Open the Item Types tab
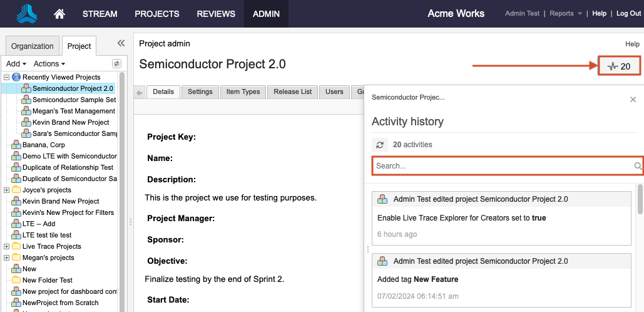Image resolution: width=644 pixels, height=312 pixels. [243, 92]
